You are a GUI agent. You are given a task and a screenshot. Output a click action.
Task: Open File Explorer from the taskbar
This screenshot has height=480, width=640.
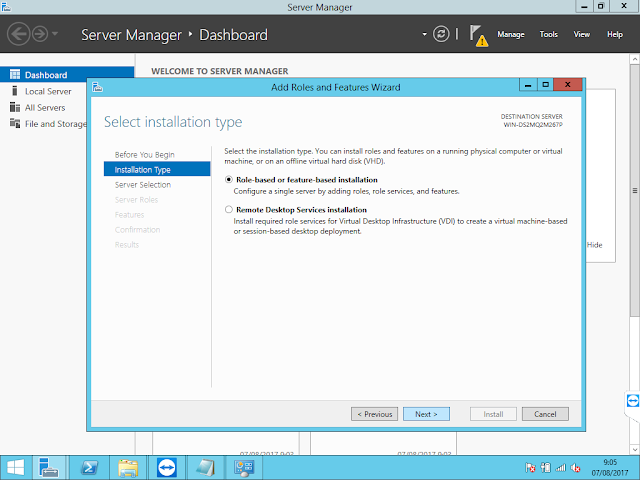click(x=128, y=468)
